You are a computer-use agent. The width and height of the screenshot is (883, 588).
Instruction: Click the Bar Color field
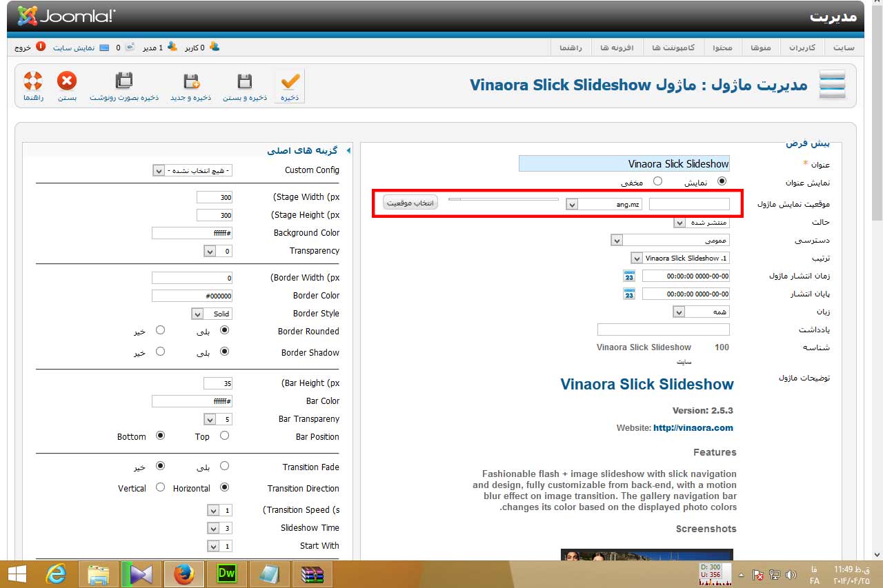coord(192,401)
